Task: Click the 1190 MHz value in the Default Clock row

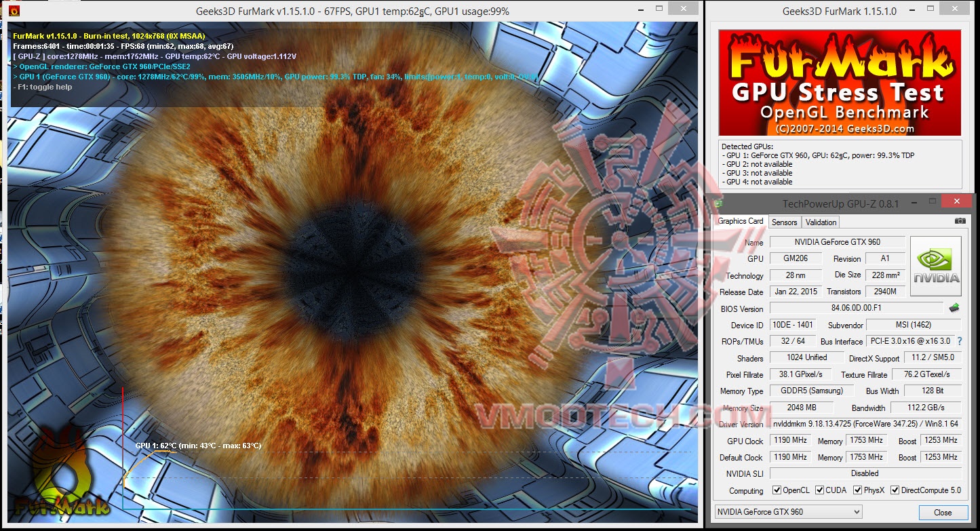Action: click(x=790, y=457)
